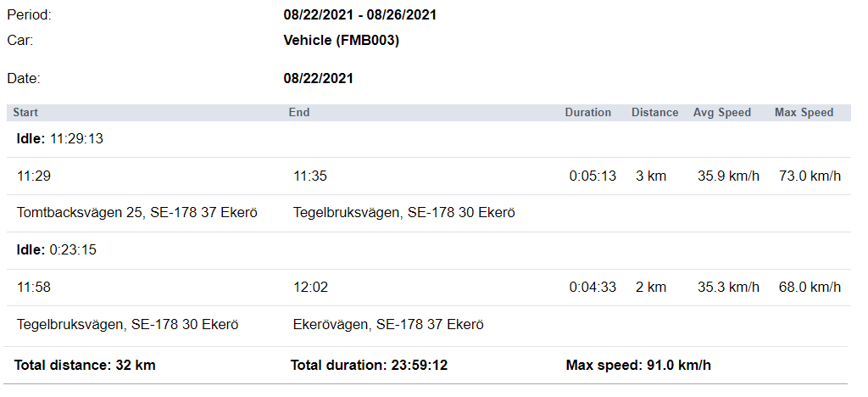
Task: Click the Total duration 23:59:12 summary
Action: click(x=369, y=366)
